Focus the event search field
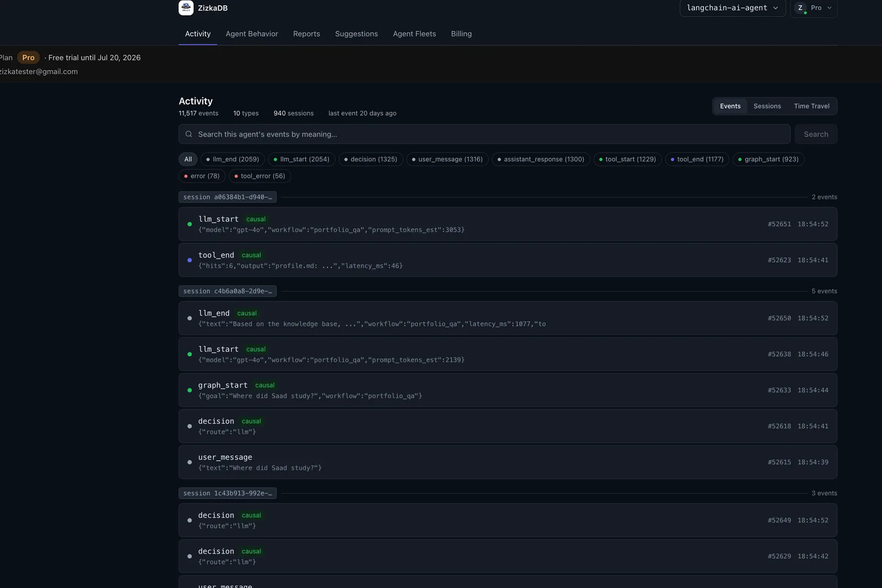This screenshot has width=882, height=588. 485,134
